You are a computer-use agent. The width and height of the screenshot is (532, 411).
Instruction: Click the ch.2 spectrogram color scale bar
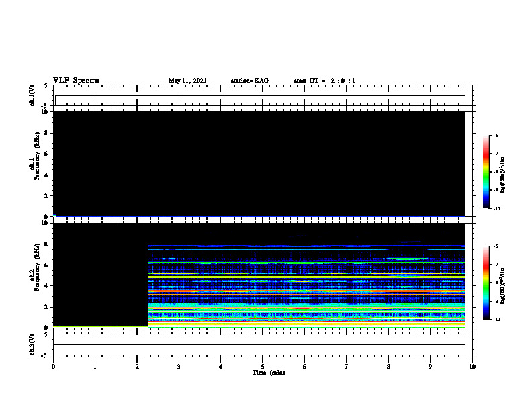coord(486,283)
